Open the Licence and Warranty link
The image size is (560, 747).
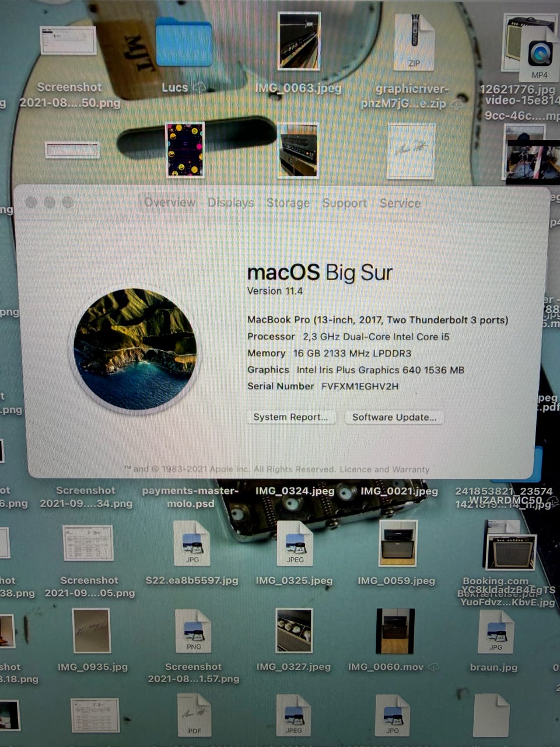[x=384, y=469]
